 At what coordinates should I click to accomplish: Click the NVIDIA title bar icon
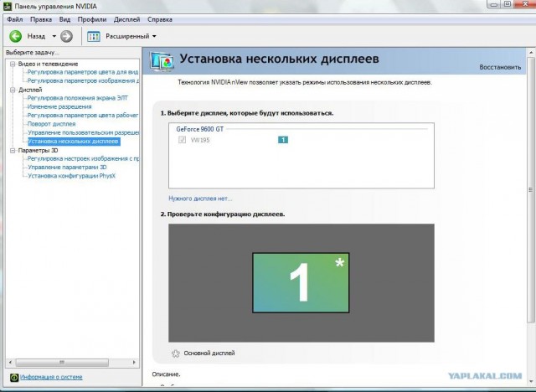pos(8,6)
